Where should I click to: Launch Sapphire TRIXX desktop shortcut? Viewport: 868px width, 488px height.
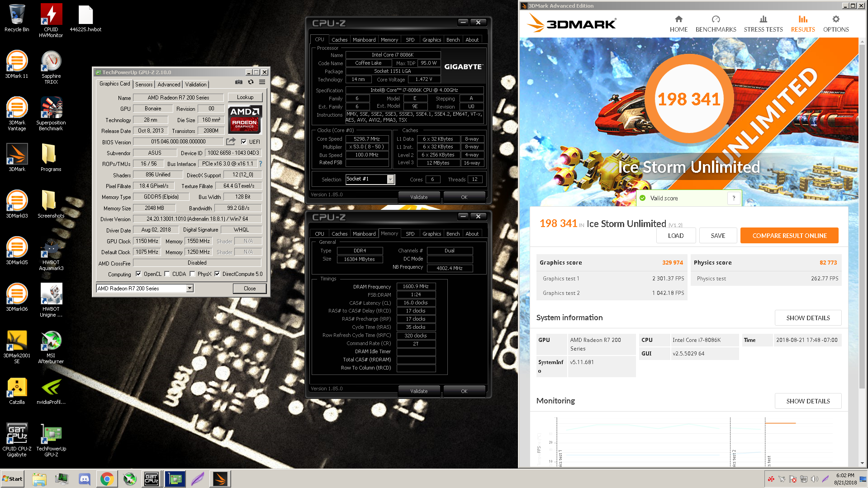[x=51, y=67]
